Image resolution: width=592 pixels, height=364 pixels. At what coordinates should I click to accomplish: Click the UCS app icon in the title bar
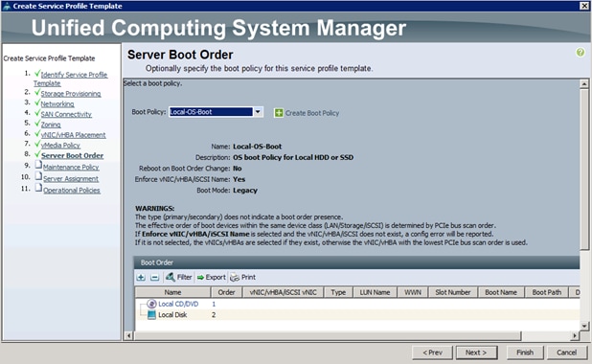(x=6, y=6)
